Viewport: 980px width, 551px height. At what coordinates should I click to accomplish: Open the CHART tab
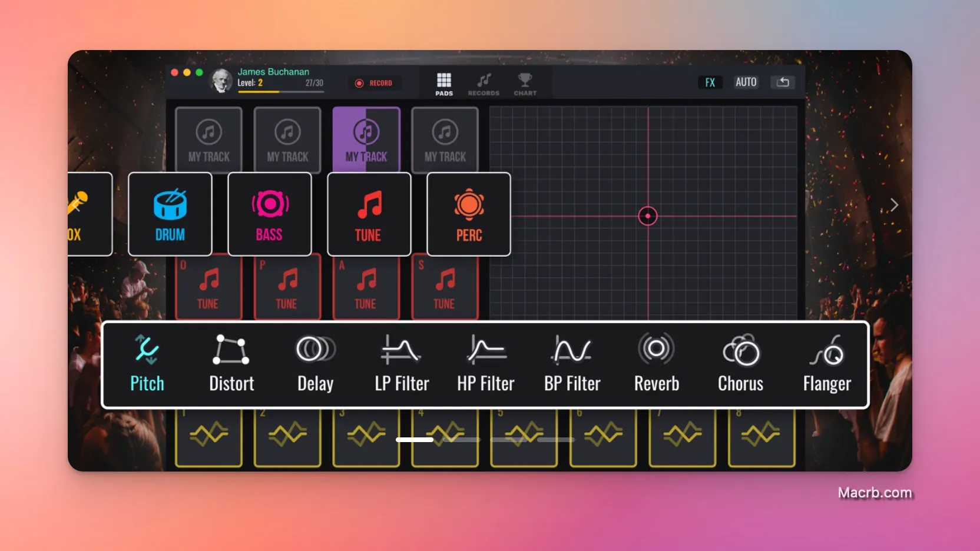coord(525,85)
